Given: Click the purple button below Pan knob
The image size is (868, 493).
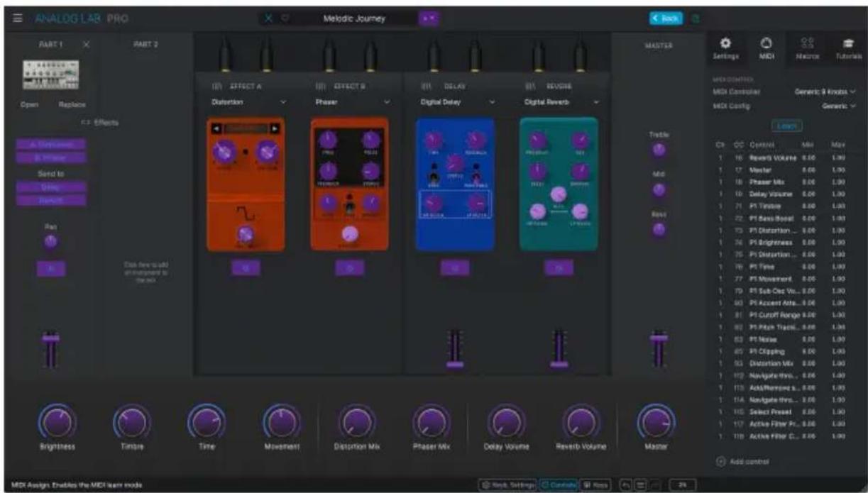Looking at the screenshot, I should tap(51, 267).
